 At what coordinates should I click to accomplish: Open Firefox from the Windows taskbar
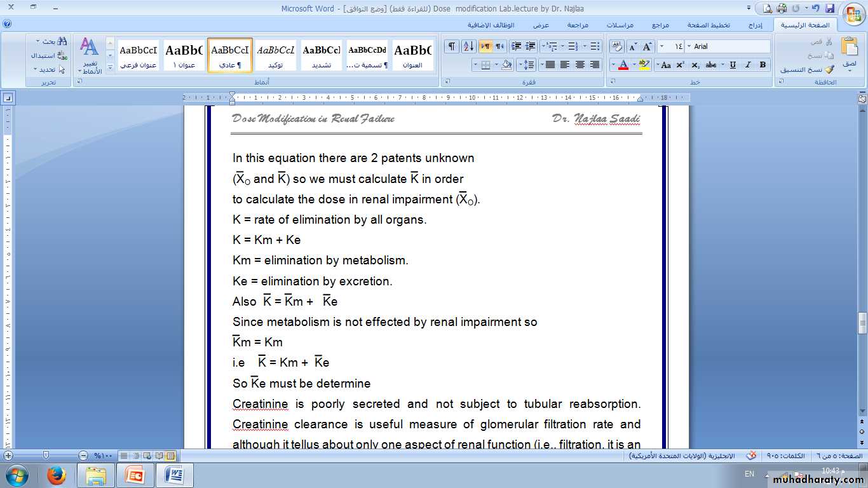[x=57, y=475]
